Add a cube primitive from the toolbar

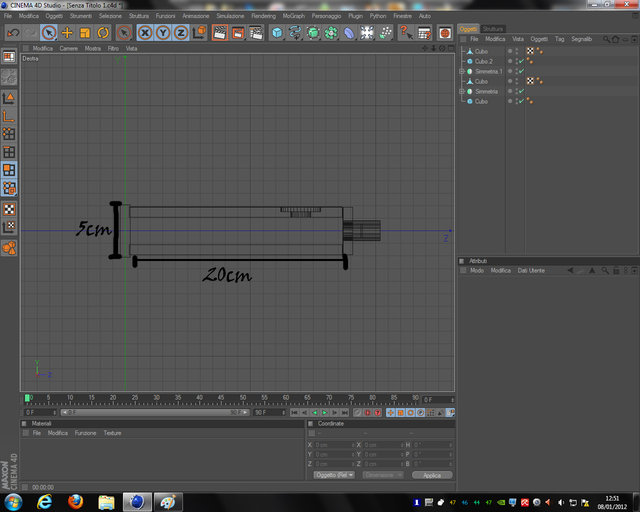[277, 33]
